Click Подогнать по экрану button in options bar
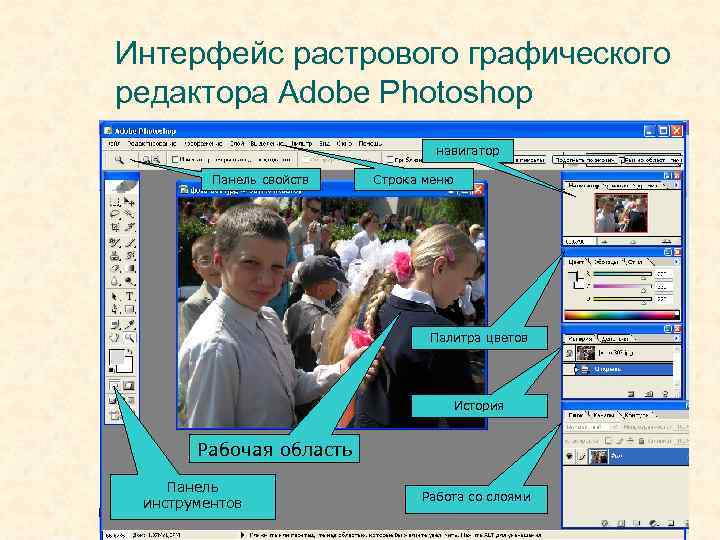 click(x=584, y=160)
